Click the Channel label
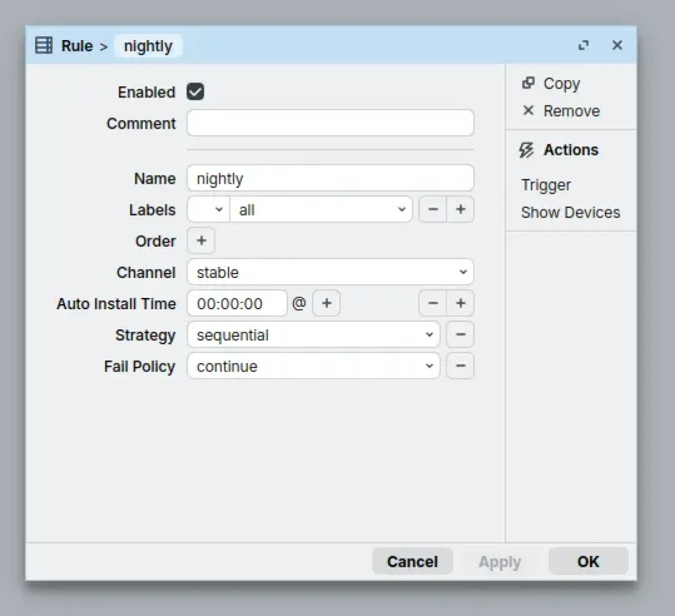Image resolution: width=675 pixels, height=616 pixels. pyautogui.click(x=146, y=272)
